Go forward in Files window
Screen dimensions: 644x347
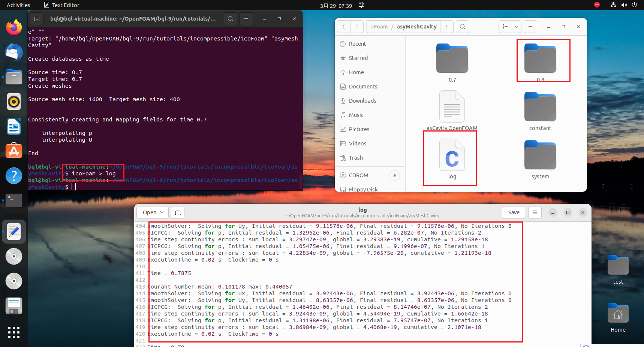click(x=357, y=27)
